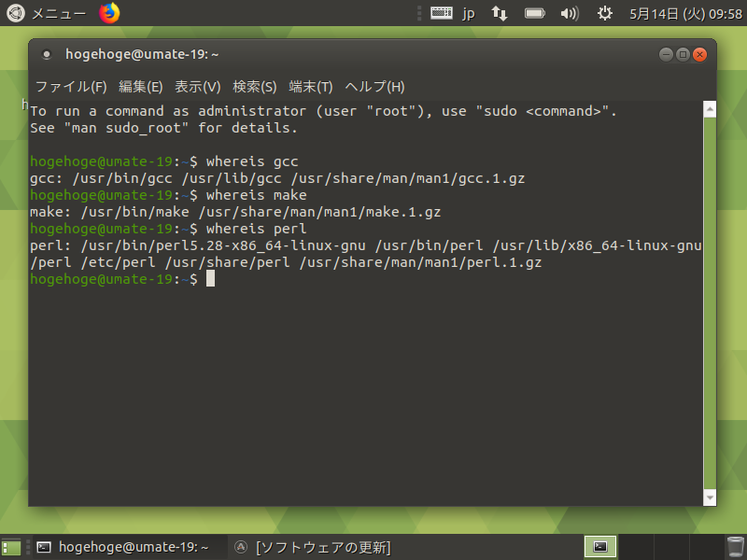Image resolution: width=747 pixels, height=560 pixels.
Task: Launch Firefox from the top panel
Action: tap(109, 13)
